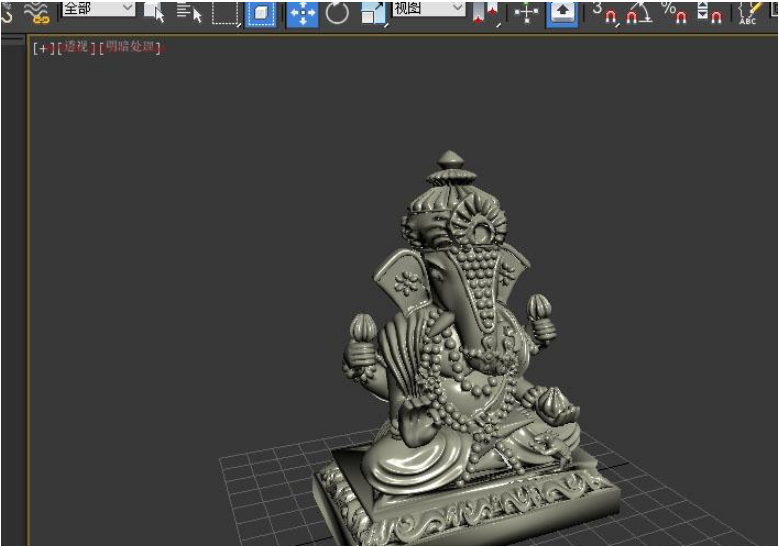Open the selection filter dropdown showing 全部
Viewport: 779px width, 547px height.
[x=98, y=8]
